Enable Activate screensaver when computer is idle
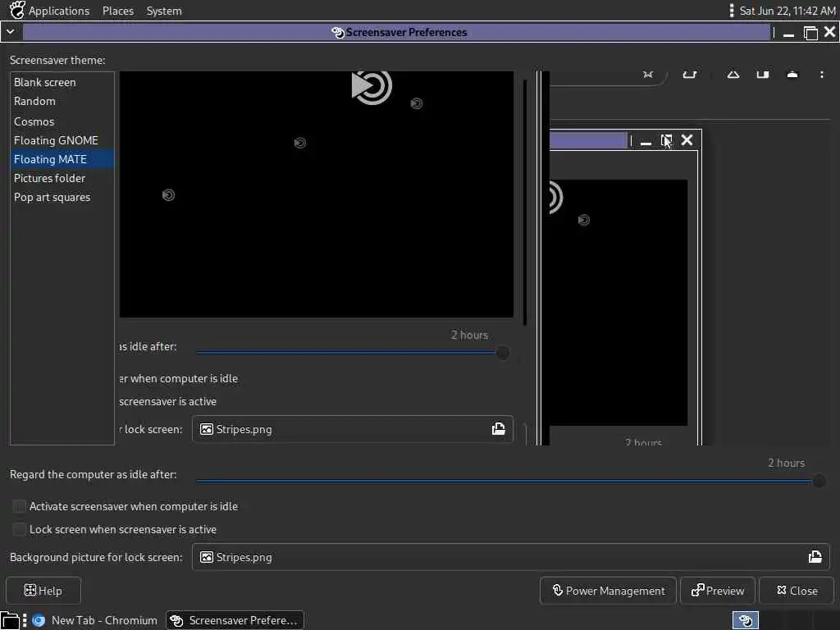 coord(20,506)
